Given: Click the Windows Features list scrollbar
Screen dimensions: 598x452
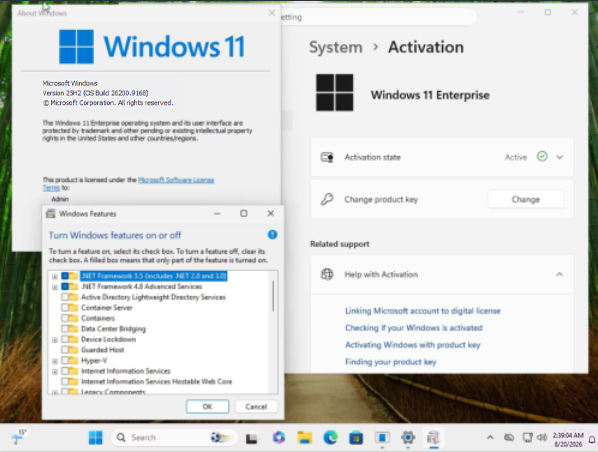Looking at the screenshot, I should point(273,296).
